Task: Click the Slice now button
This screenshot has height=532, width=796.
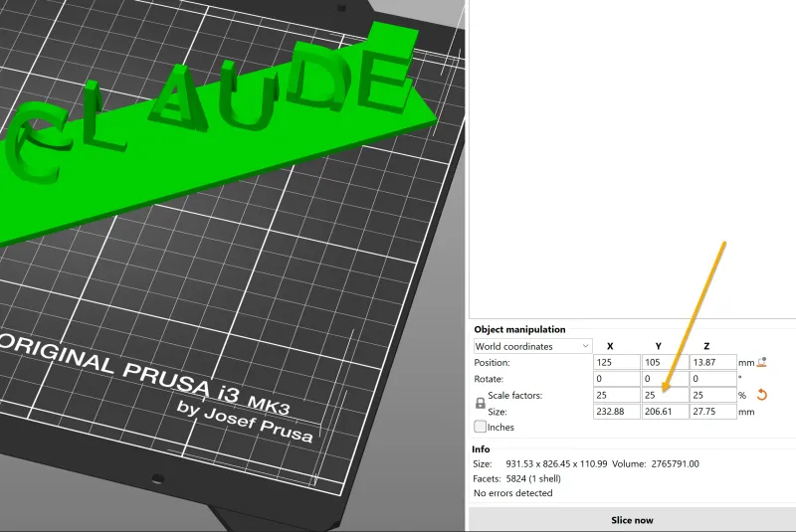Action: tap(632, 520)
